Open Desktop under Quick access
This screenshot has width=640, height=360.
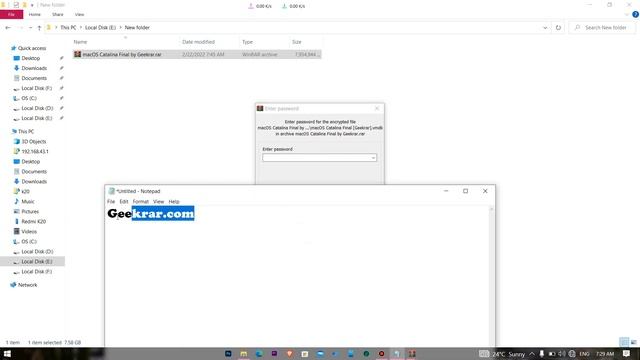tap(31, 58)
